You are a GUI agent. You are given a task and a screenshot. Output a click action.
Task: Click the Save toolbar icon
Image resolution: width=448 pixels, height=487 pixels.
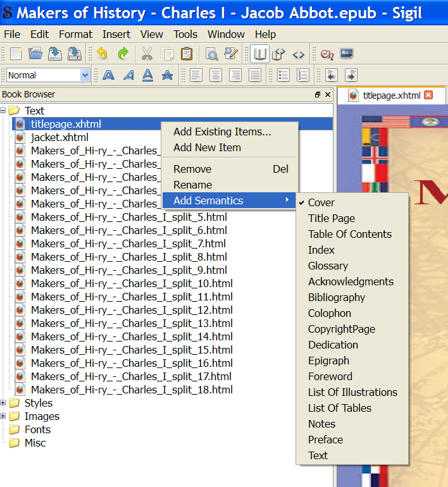[54, 54]
